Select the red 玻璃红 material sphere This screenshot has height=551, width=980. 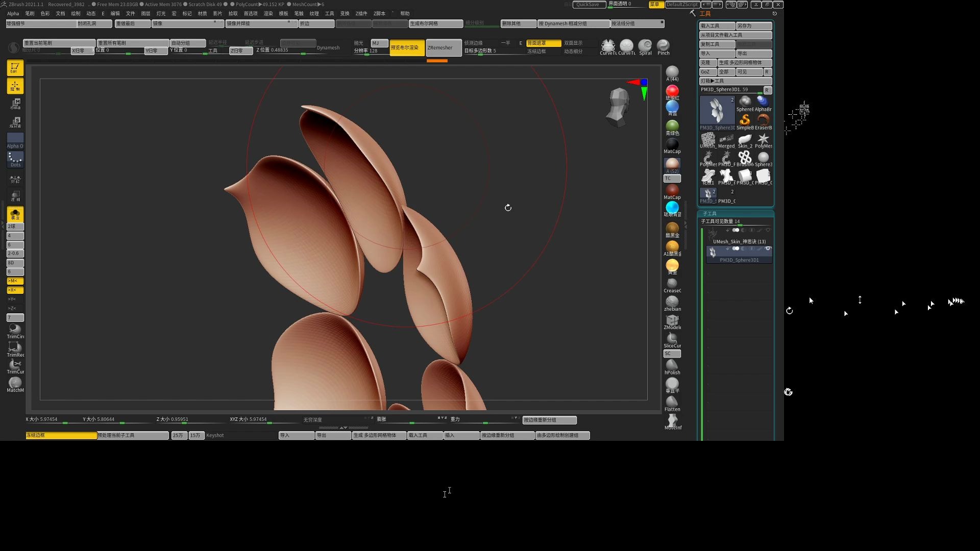(x=672, y=91)
